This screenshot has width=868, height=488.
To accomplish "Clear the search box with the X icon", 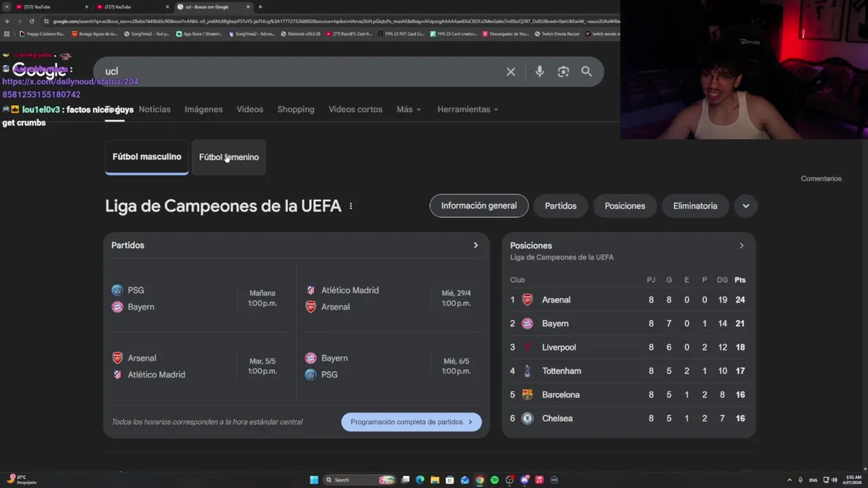I will pyautogui.click(x=511, y=71).
